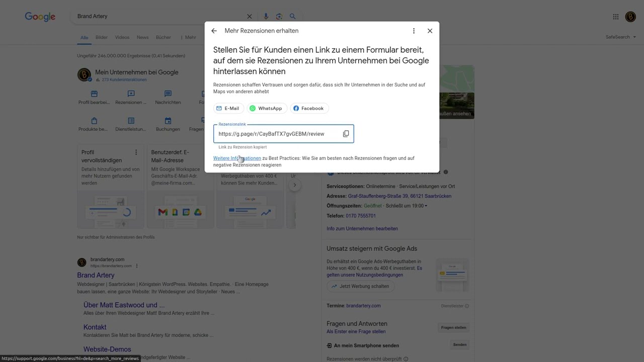Open the Über Matt Eastwood und sitelink
Viewport: 644px width, 362px height.
pyautogui.click(x=124, y=305)
